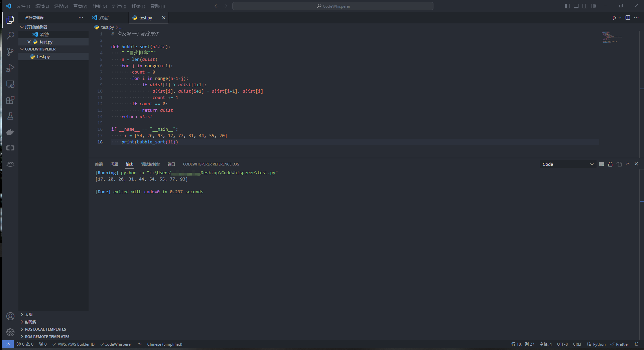Open the Testing flask view

pyautogui.click(x=10, y=116)
